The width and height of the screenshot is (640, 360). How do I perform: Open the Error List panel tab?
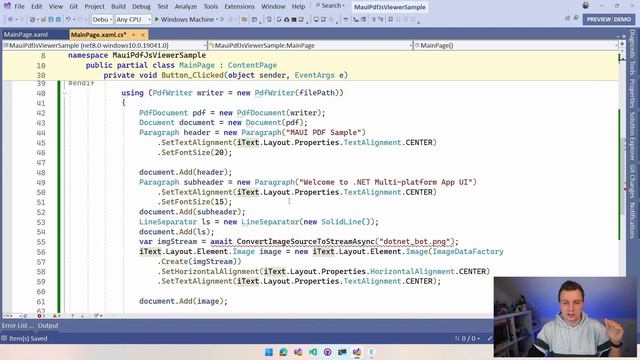coord(18,326)
